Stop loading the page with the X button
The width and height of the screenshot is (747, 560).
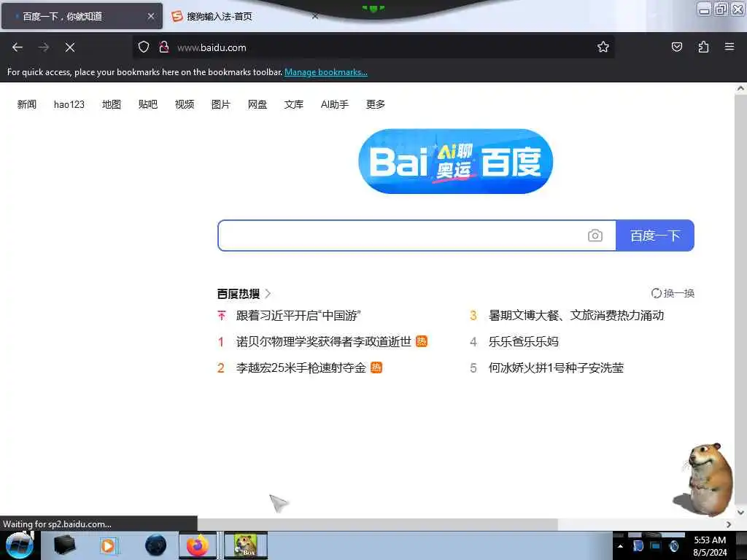click(x=70, y=47)
